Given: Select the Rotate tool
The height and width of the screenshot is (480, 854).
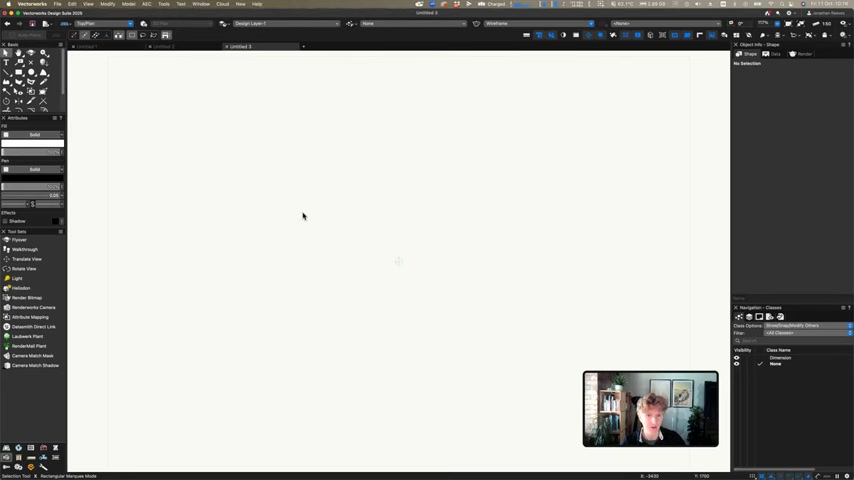Looking at the screenshot, I should [6, 101].
